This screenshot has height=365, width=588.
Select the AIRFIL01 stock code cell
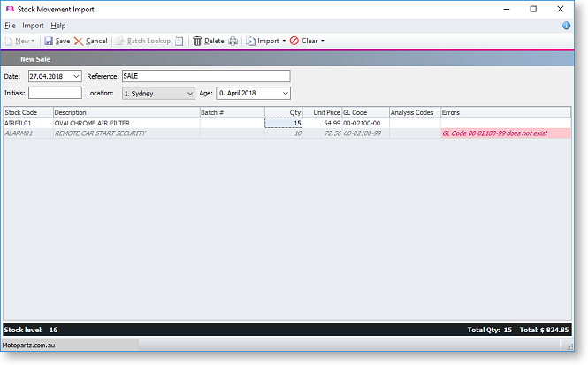[x=28, y=123]
